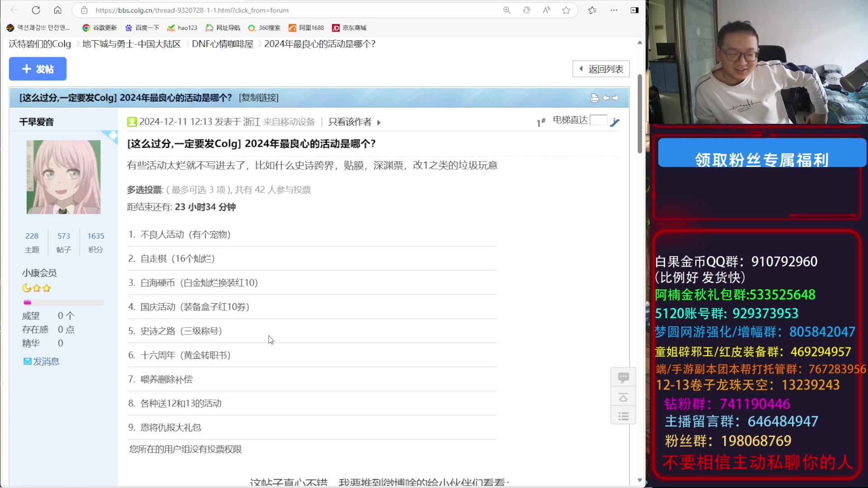Click poll option 史诗之路 (三级称号)
This screenshot has width=868, height=488.
click(181, 331)
